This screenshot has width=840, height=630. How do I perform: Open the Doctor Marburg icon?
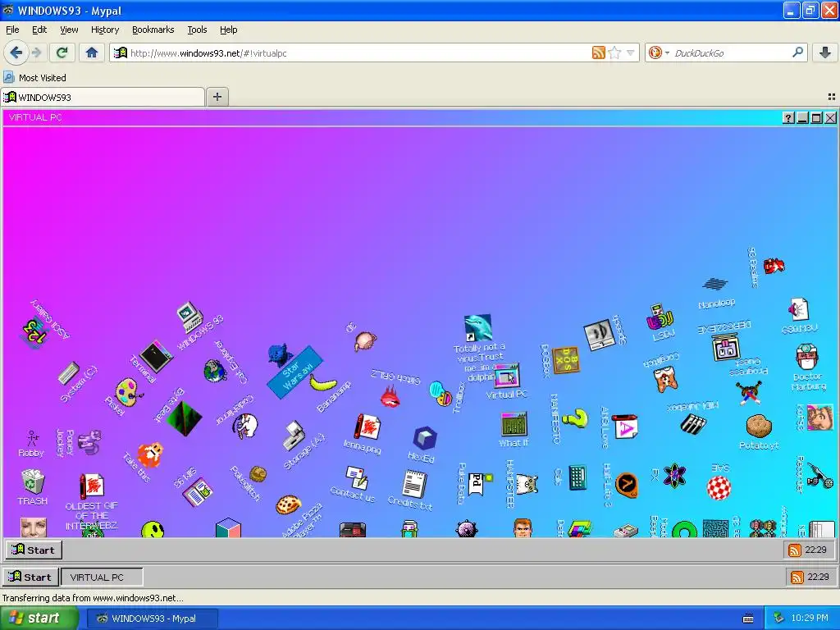[x=807, y=357]
